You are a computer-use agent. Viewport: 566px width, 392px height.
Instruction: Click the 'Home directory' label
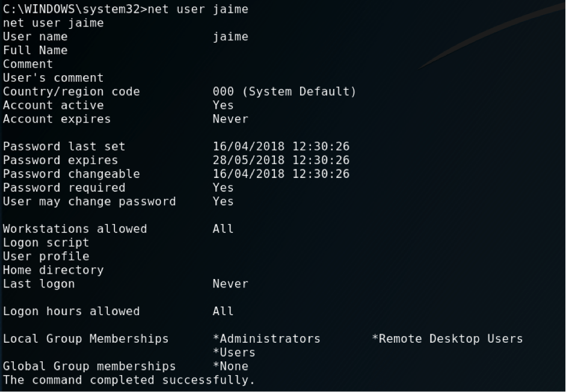coord(53,271)
